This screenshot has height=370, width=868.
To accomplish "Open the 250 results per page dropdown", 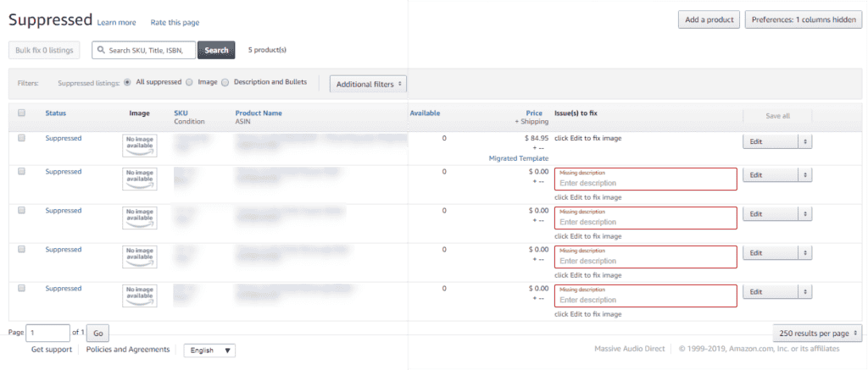I will click(817, 333).
